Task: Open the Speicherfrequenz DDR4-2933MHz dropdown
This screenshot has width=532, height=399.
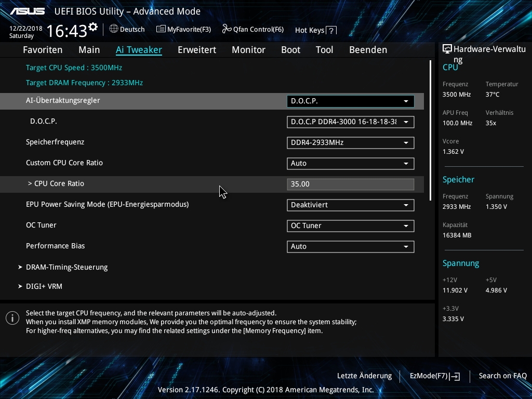Action: pos(351,142)
